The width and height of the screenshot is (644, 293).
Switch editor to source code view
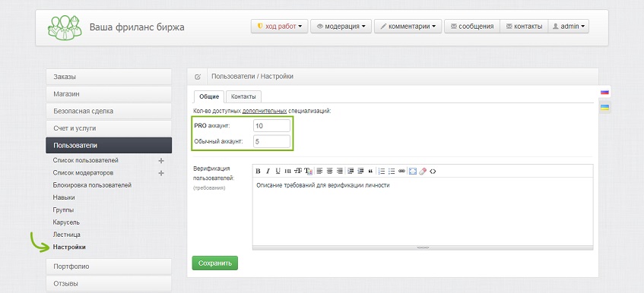[x=433, y=171]
